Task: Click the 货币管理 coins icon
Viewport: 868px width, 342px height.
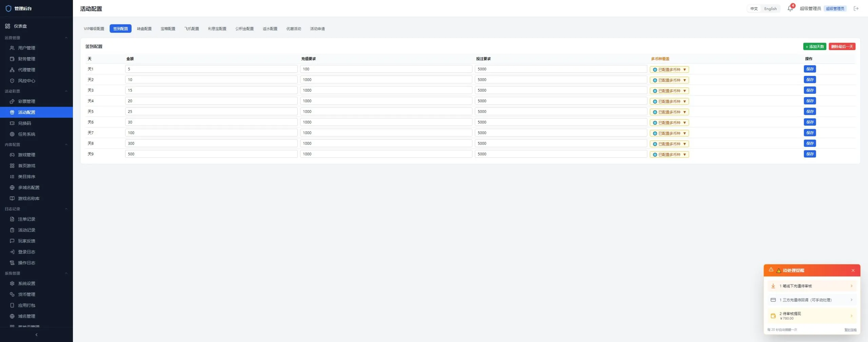Action: (12, 295)
